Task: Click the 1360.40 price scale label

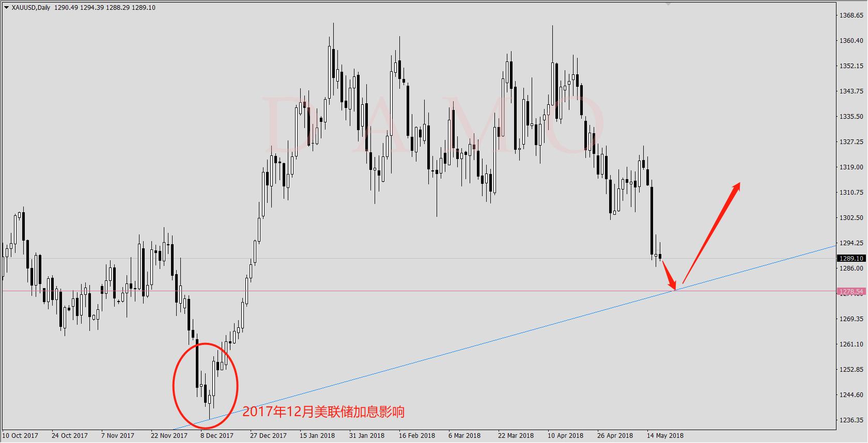Action: tap(851, 41)
